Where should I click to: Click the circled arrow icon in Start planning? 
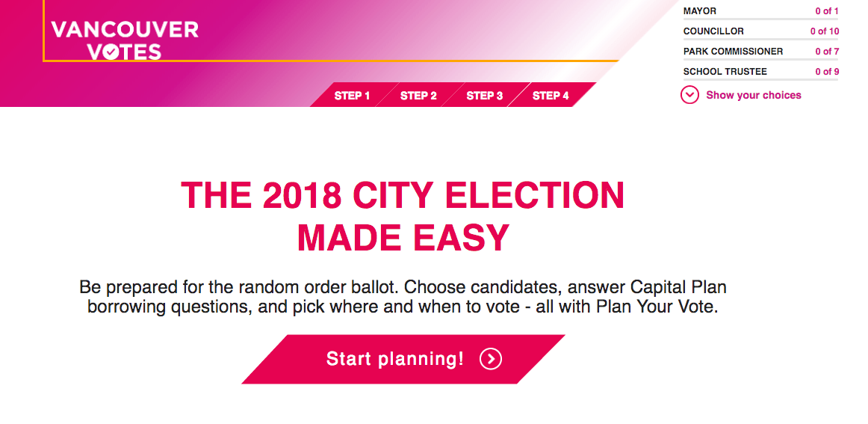(x=491, y=359)
